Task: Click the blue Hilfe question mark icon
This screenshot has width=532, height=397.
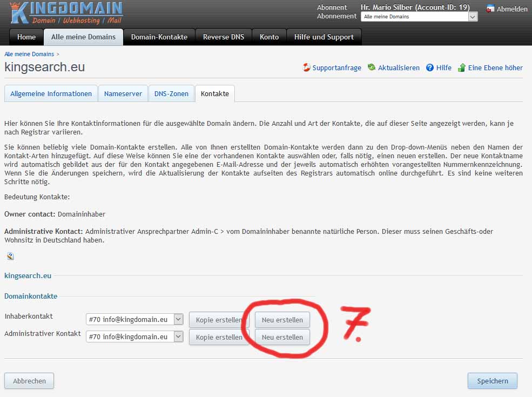Action: click(x=430, y=68)
